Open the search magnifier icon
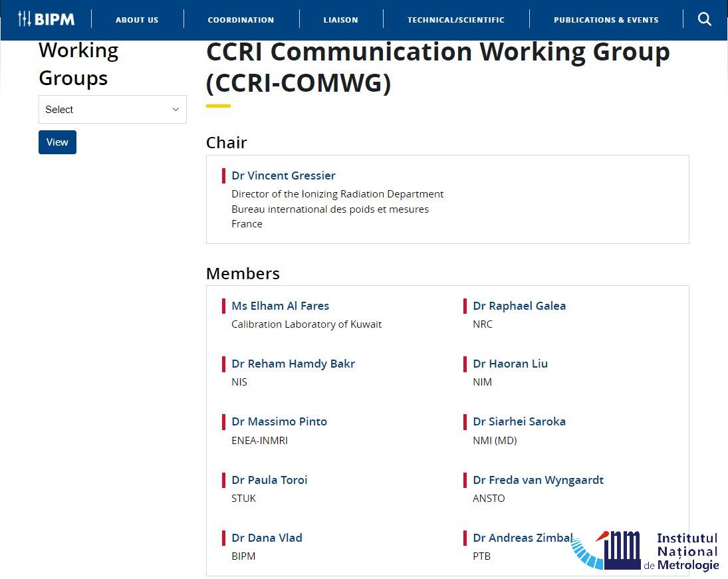This screenshot has width=728, height=579. coord(705,19)
